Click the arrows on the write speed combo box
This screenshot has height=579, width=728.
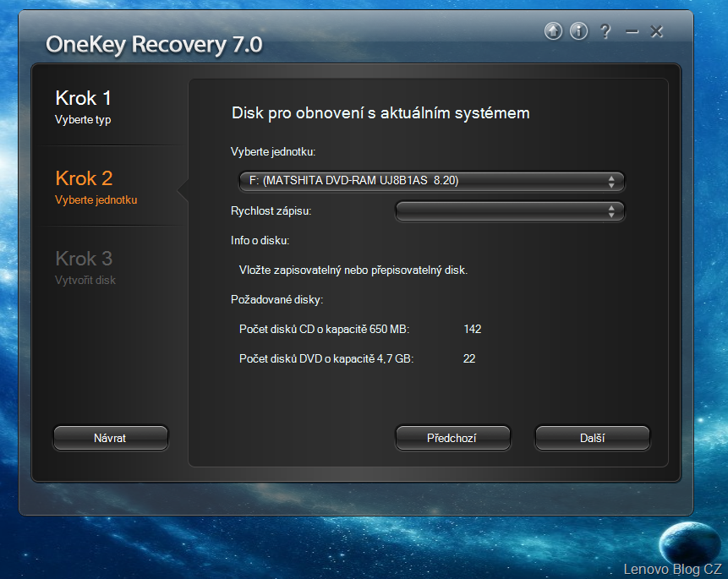(x=611, y=211)
